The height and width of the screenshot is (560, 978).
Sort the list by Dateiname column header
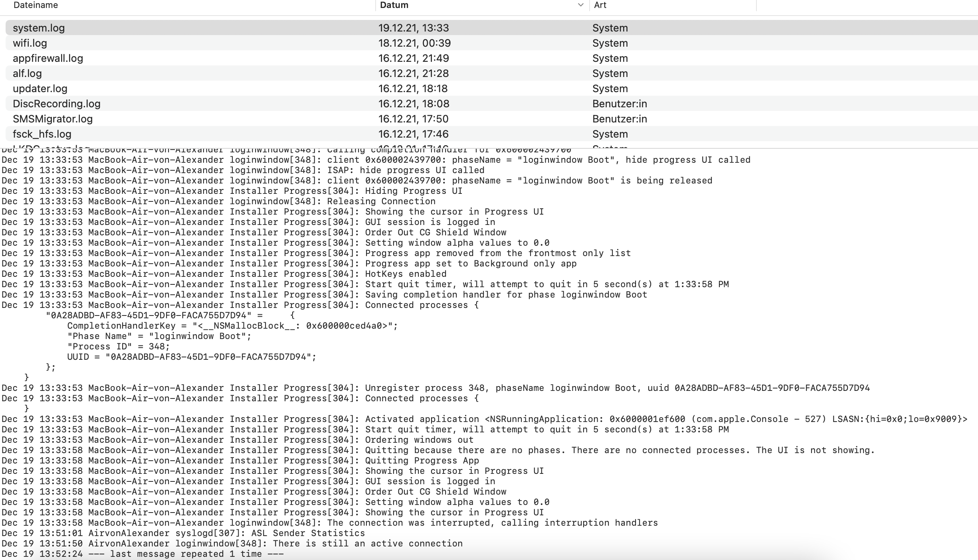(36, 5)
